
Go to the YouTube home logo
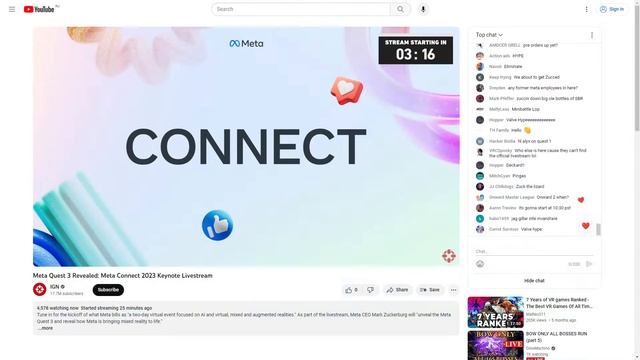point(39,9)
